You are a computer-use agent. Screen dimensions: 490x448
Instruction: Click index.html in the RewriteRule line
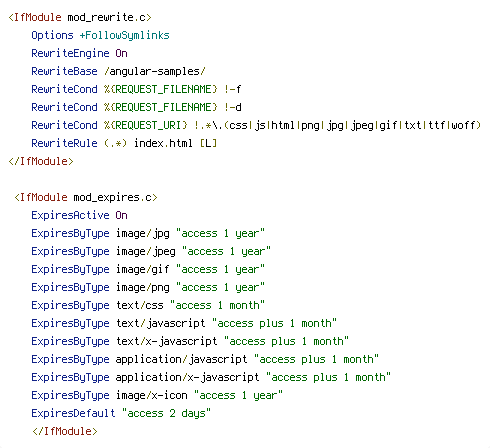click(x=163, y=143)
